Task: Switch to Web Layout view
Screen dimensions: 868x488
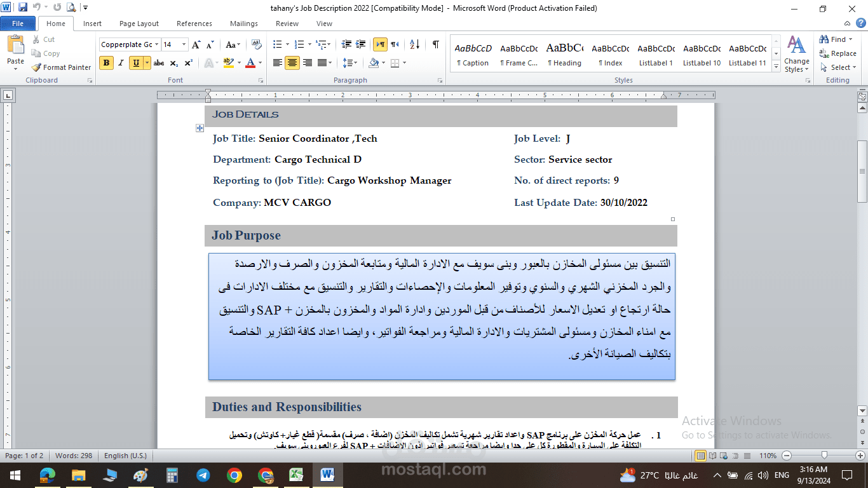Action: [x=724, y=456]
